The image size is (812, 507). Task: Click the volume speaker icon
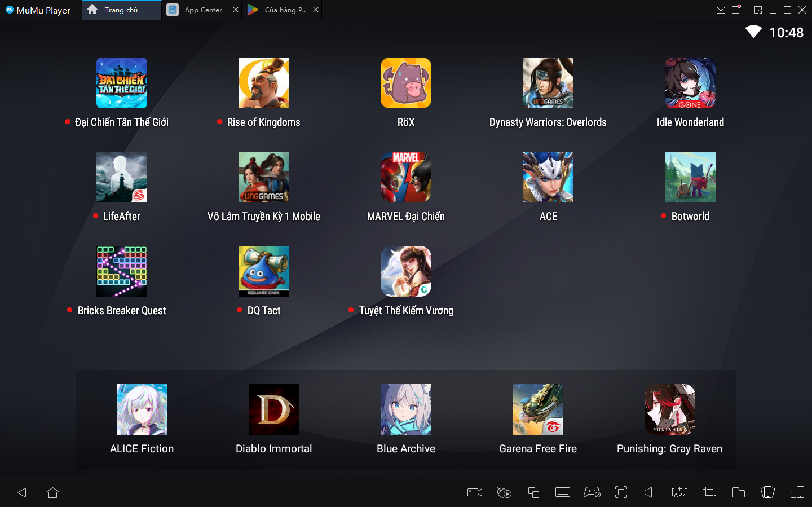[x=650, y=492]
